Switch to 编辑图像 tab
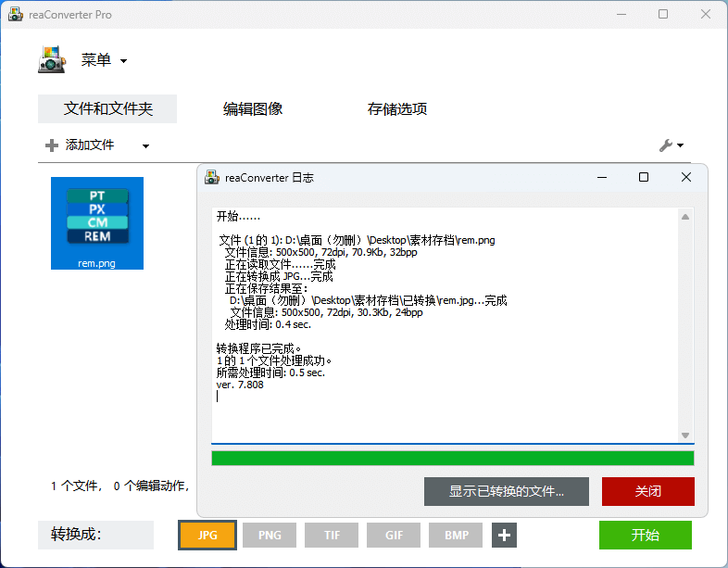The width and height of the screenshot is (728, 568). (253, 108)
